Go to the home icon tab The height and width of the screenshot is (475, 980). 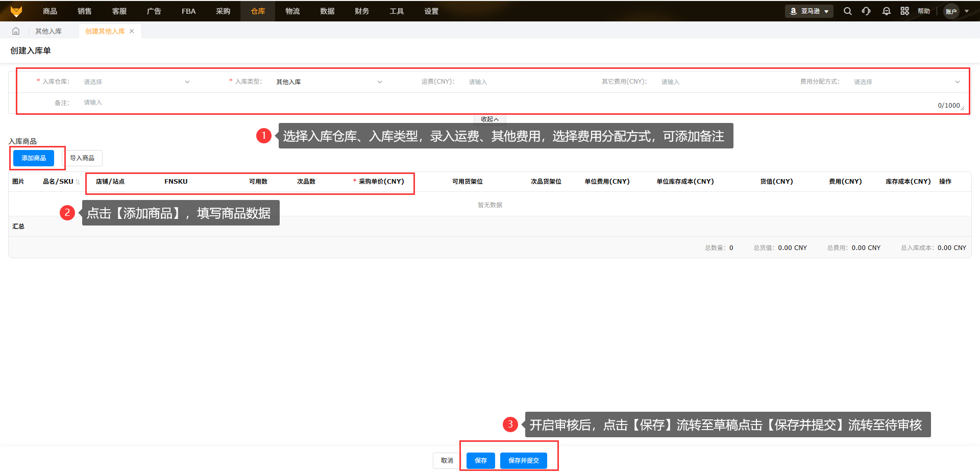point(16,31)
